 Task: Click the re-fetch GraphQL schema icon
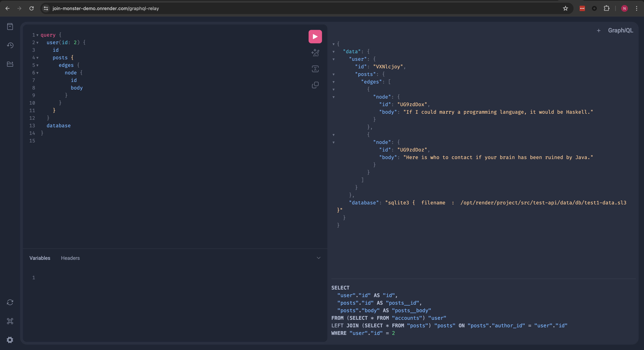click(10, 302)
